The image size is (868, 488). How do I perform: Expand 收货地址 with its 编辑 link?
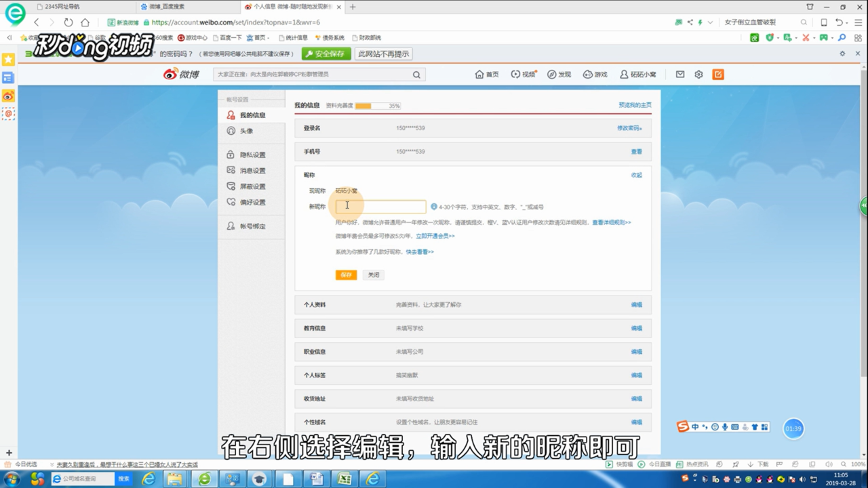(637, 399)
